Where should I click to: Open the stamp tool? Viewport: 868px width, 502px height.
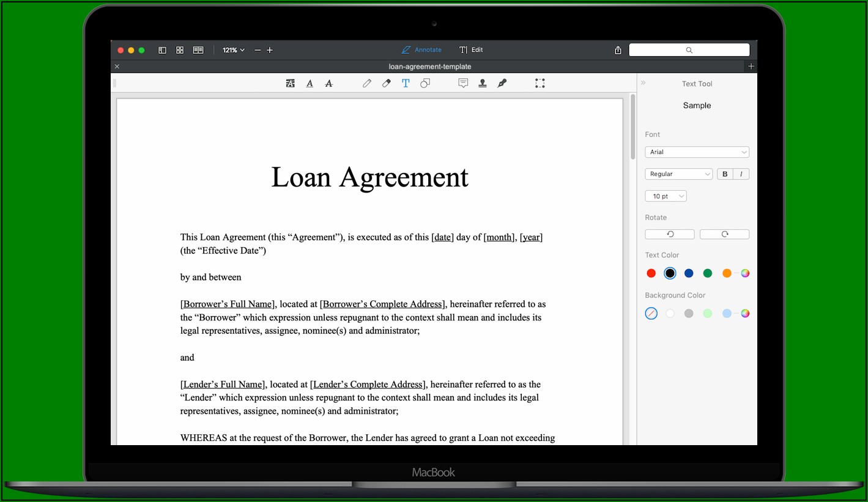483,83
